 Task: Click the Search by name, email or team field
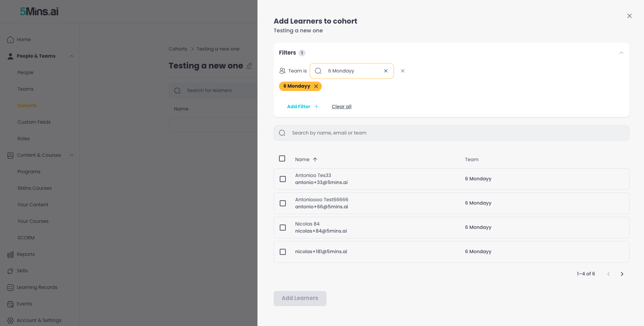point(451,133)
